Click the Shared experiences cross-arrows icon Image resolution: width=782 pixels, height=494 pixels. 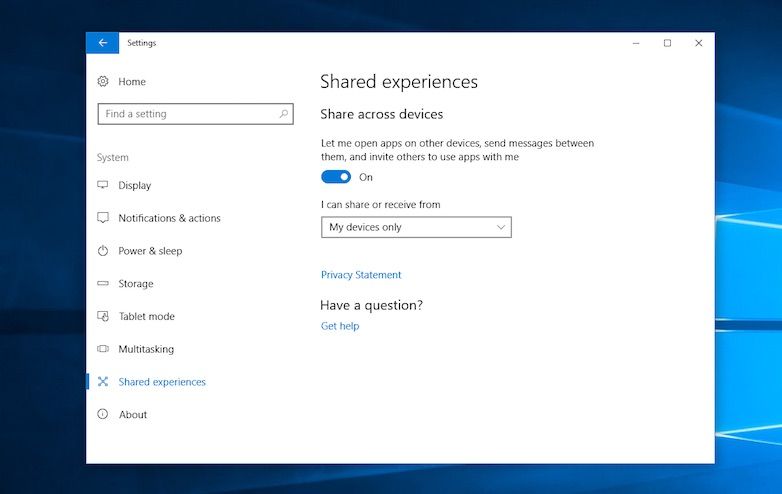[103, 381]
